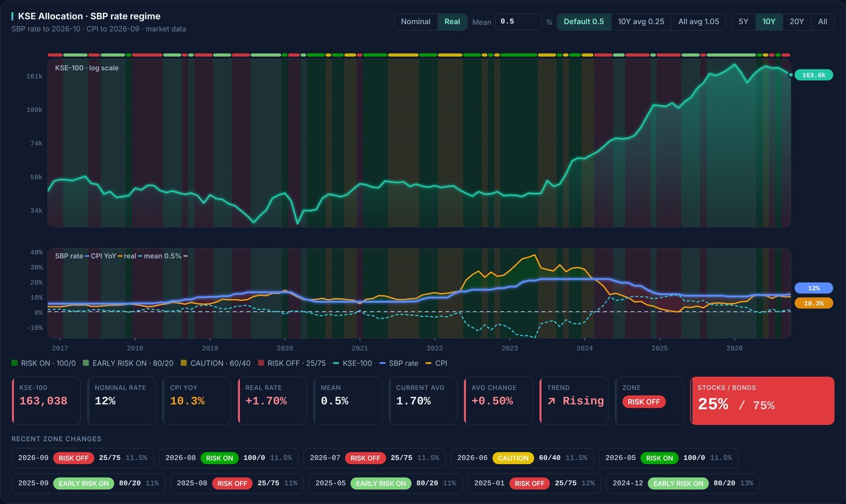Click the Avg Change +0.50% value
Image resolution: width=846 pixels, height=504 pixels.
coord(492,401)
